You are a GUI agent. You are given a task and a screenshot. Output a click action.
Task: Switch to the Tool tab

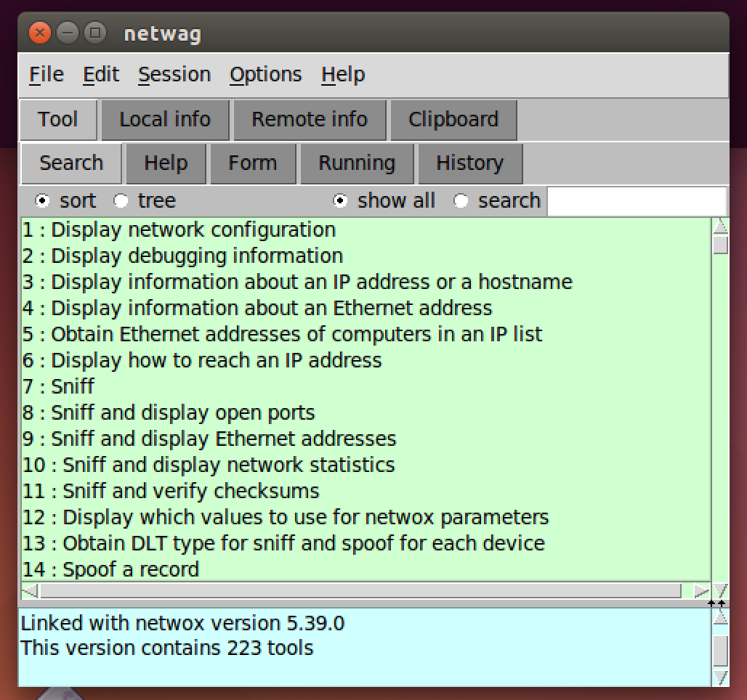click(x=57, y=120)
